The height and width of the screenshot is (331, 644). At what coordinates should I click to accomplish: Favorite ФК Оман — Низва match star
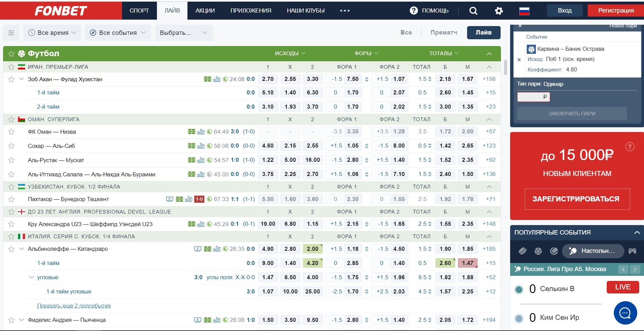point(11,132)
